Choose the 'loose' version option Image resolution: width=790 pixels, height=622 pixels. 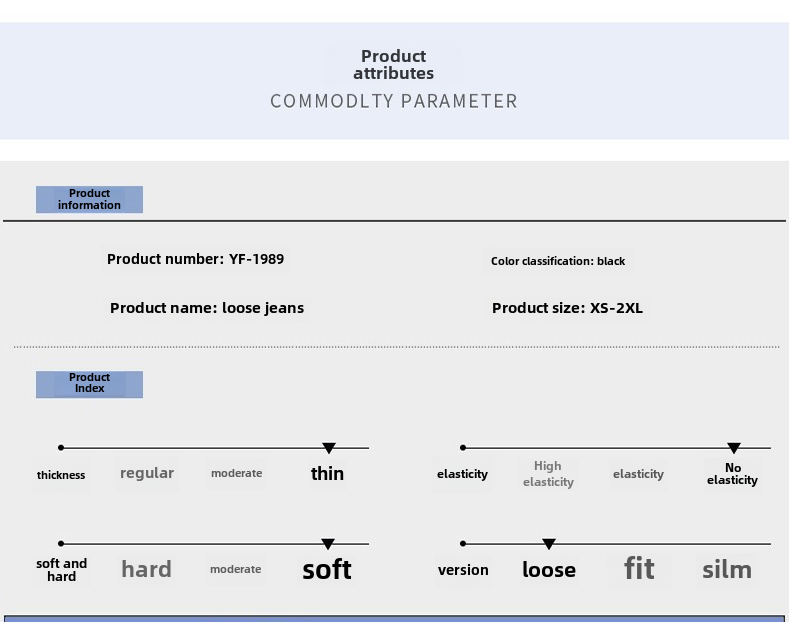coord(549,570)
